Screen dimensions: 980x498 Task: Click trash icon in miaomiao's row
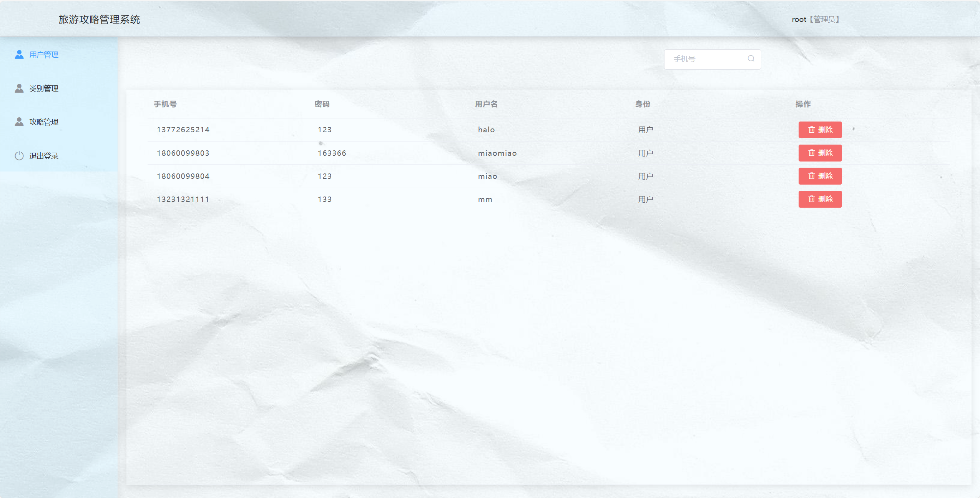[x=811, y=153]
